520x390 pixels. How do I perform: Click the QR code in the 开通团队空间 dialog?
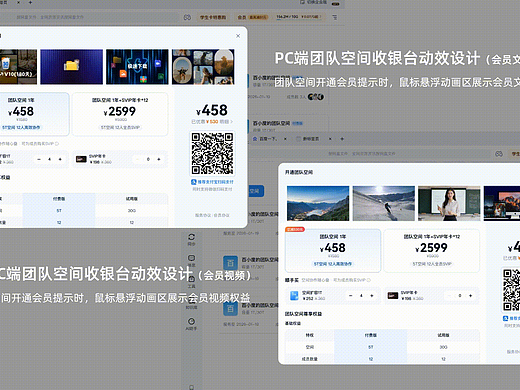click(511, 290)
